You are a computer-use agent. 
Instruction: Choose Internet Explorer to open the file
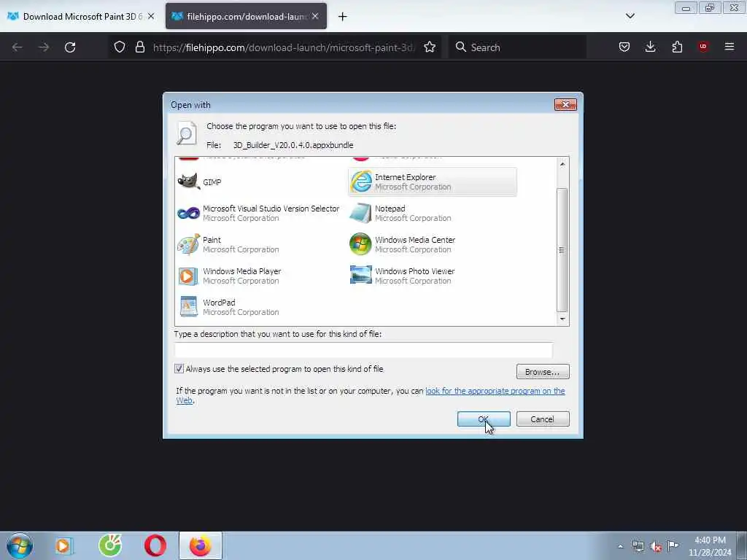coord(432,182)
